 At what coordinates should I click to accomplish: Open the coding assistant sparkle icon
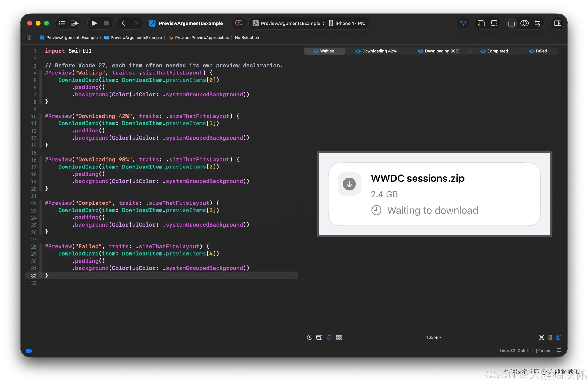coord(75,23)
